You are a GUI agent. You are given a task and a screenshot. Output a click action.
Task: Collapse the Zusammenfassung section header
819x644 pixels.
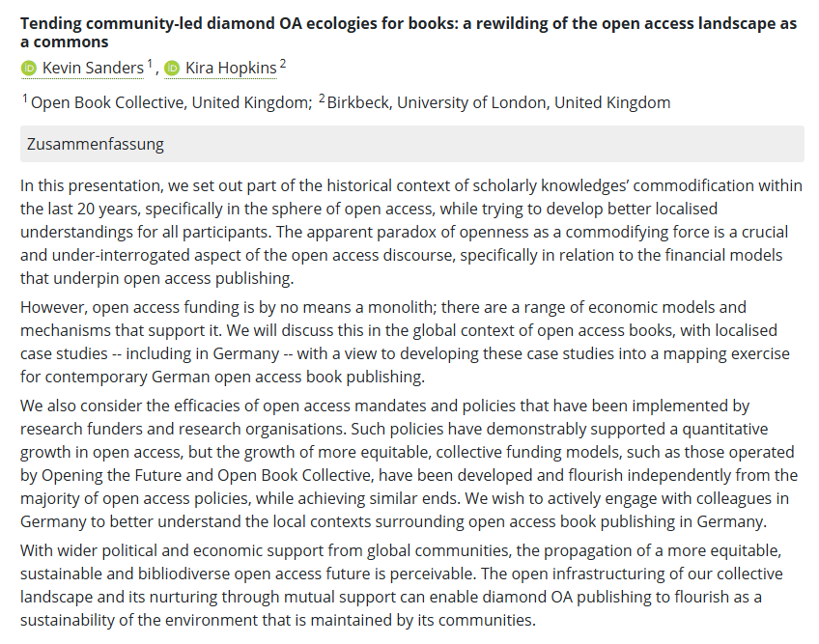pos(411,144)
